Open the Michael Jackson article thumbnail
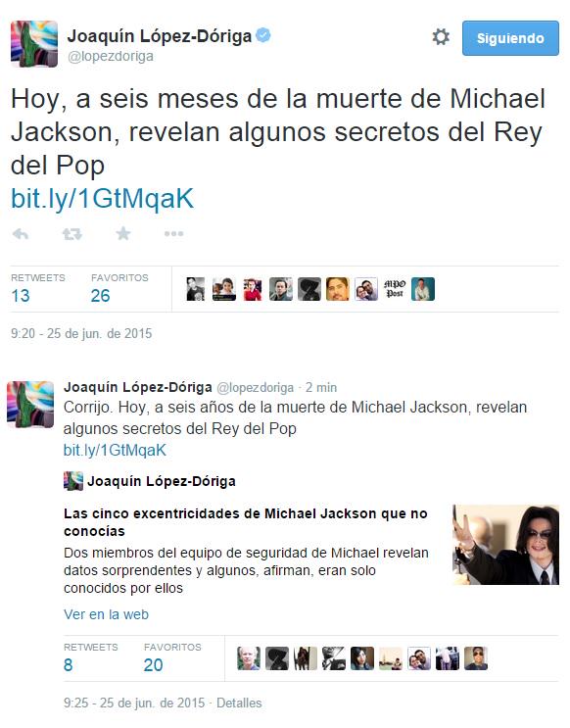The width and height of the screenshot is (570, 728). click(505, 545)
